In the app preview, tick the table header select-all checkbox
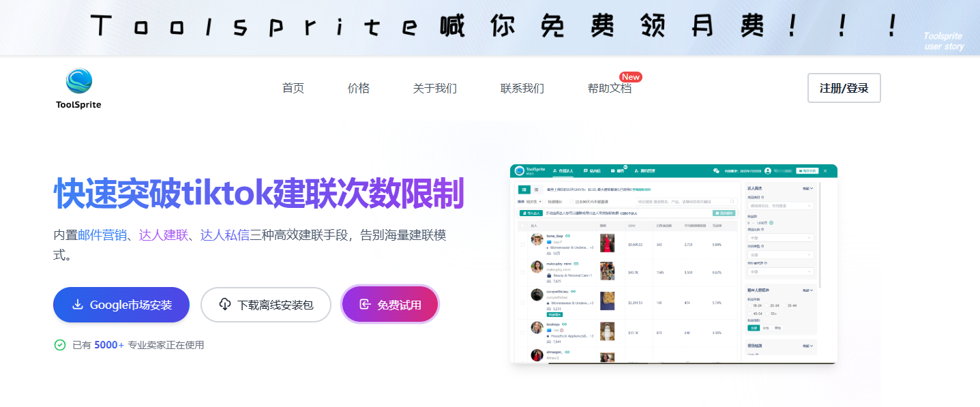 pyautogui.click(x=522, y=226)
